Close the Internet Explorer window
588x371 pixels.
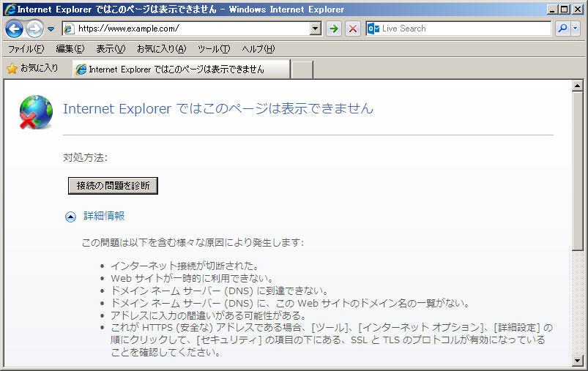pos(578,10)
